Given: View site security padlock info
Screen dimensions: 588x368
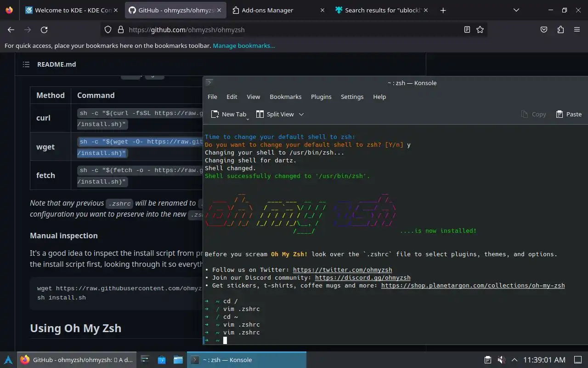Looking at the screenshot, I should coord(121,29).
